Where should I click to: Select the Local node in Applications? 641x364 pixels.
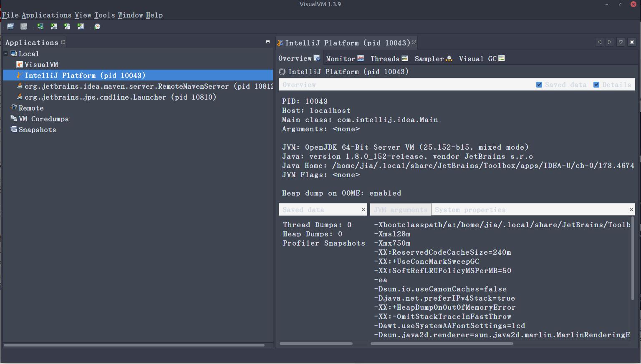(x=29, y=54)
